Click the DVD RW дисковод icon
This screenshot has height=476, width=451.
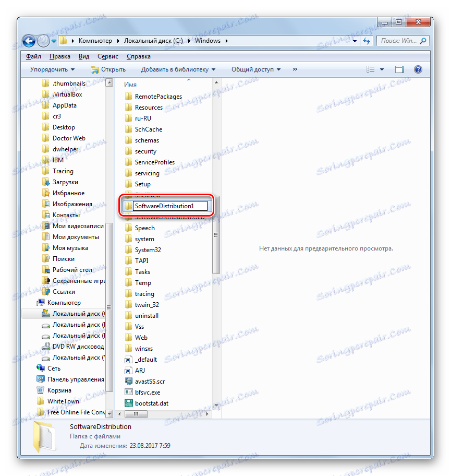point(46,347)
